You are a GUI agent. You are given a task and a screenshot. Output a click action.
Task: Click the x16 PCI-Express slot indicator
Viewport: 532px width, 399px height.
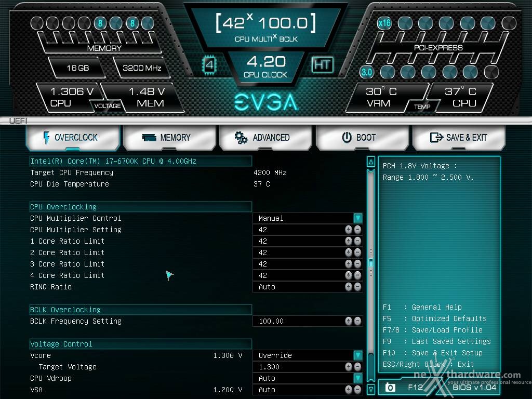click(x=384, y=23)
